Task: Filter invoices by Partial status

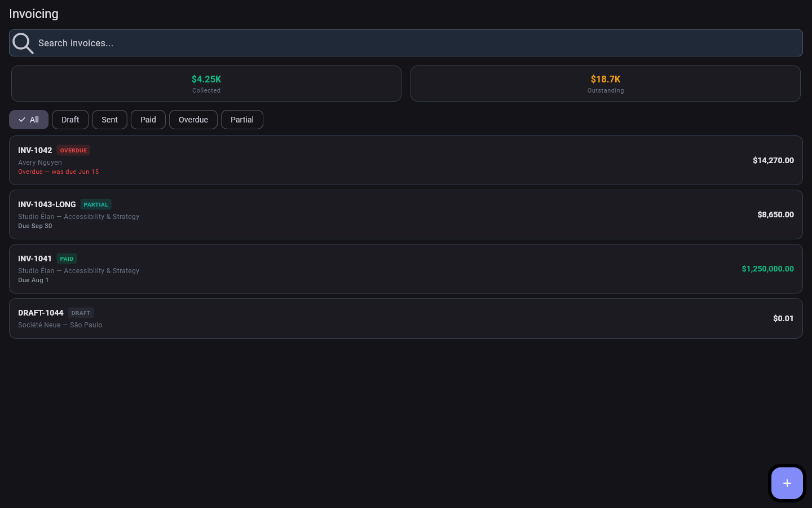Action: click(x=242, y=120)
